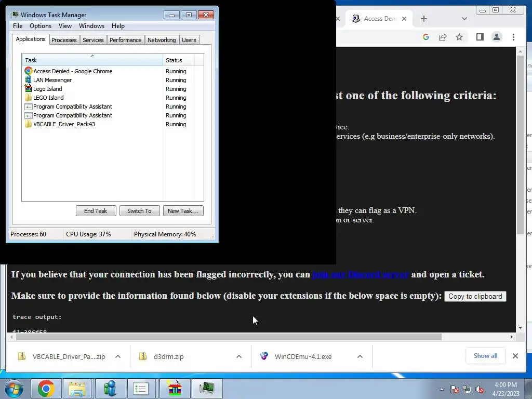Expand options for WinCDEmu-4.1.exe download

click(360, 356)
